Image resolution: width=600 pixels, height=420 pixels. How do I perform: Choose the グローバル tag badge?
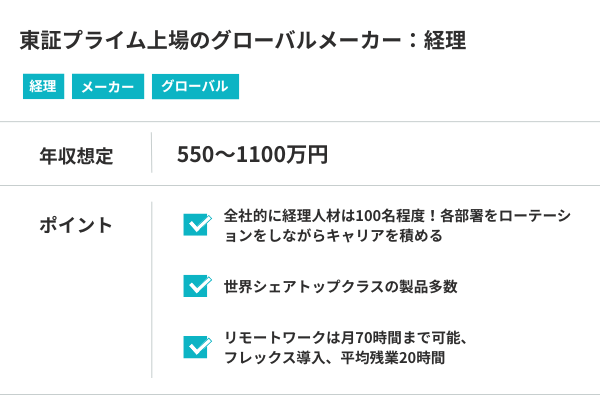[196, 87]
